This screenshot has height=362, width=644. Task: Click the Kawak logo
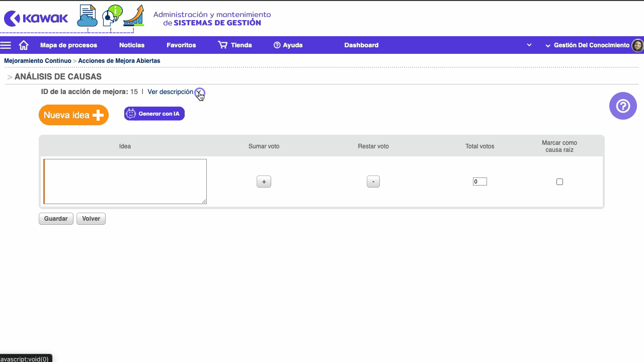(36, 19)
